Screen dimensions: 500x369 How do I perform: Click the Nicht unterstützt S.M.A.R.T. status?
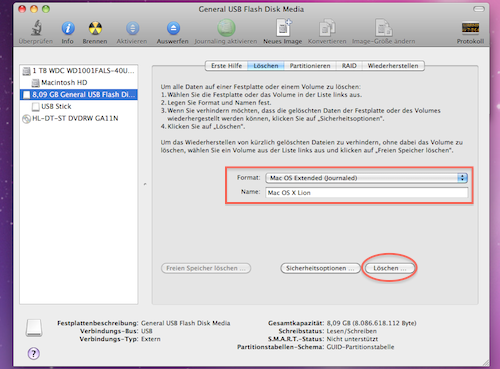point(352,339)
